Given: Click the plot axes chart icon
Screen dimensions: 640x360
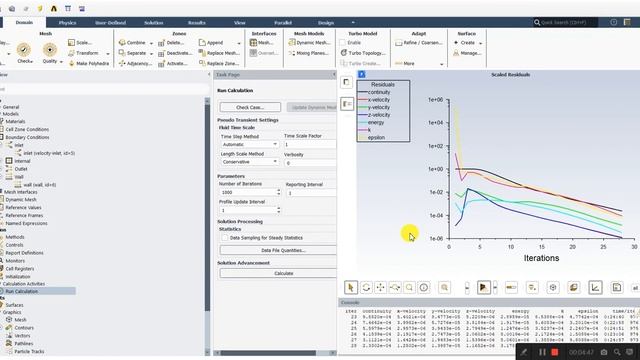Looking at the screenshot, I should [x=595, y=288].
